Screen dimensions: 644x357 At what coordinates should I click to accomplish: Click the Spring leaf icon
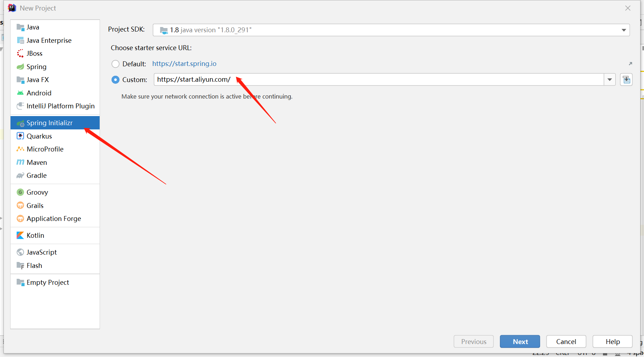(x=20, y=67)
